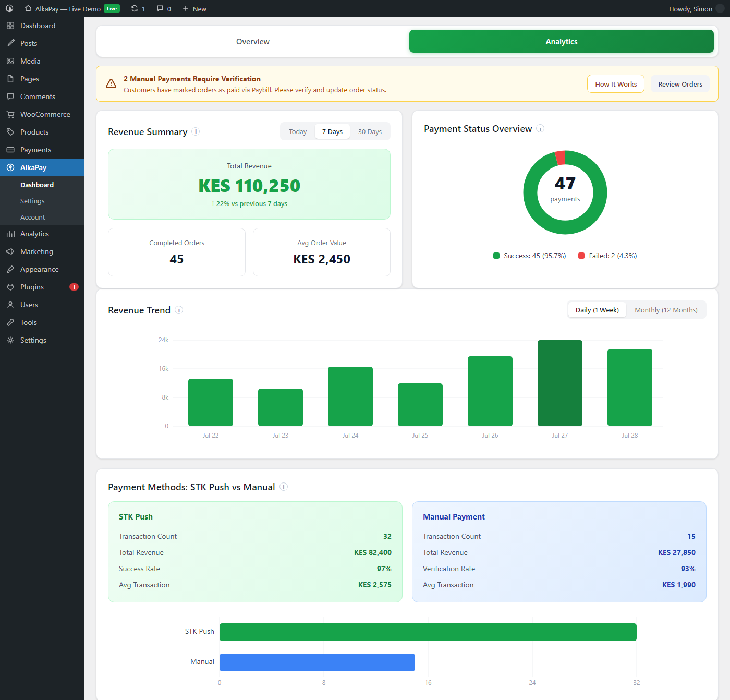Switch trend to Daily (1 Week)
The width and height of the screenshot is (730, 700).
tap(597, 310)
